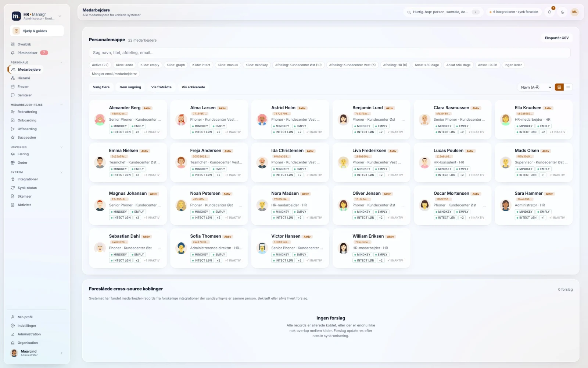The height and width of the screenshot is (368, 588).
Task: Toggle Mangler email/medarbejdernr filter
Action: [x=114, y=74]
